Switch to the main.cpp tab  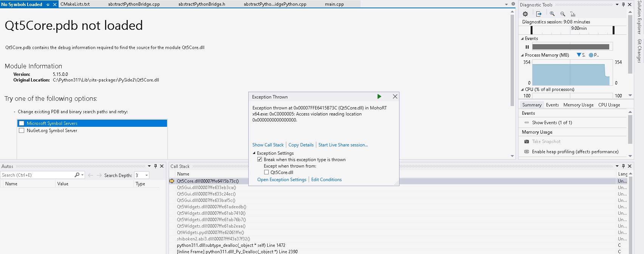tap(334, 4)
